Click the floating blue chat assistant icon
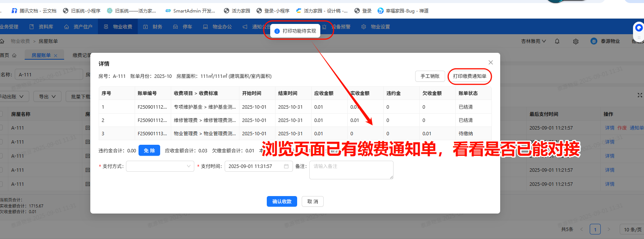This screenshot has width=644, height=239. (639, 28)
